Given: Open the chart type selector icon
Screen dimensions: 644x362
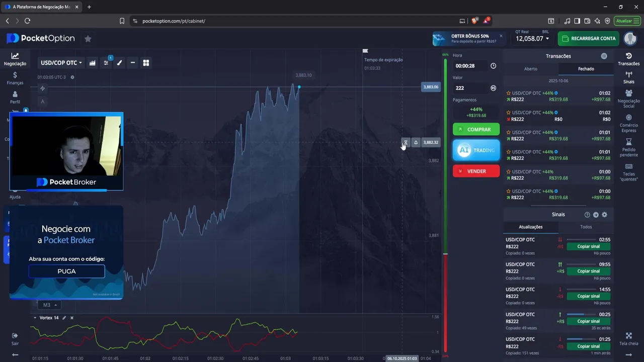Looking at the screenshot, I should pos(93,63).
